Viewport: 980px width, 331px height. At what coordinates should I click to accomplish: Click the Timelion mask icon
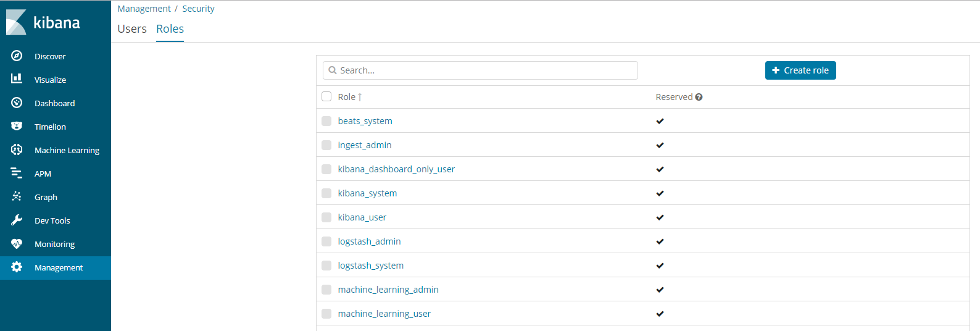click(x=17, y=126)
